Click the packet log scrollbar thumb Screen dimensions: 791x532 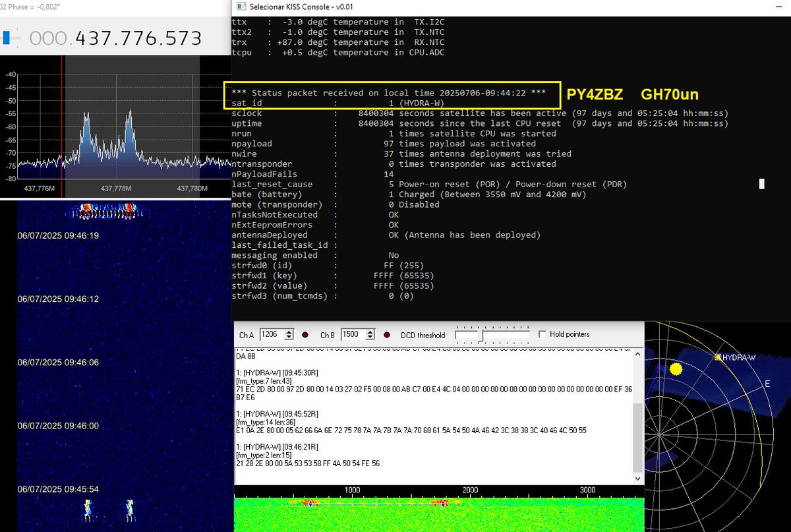[638, 437]
